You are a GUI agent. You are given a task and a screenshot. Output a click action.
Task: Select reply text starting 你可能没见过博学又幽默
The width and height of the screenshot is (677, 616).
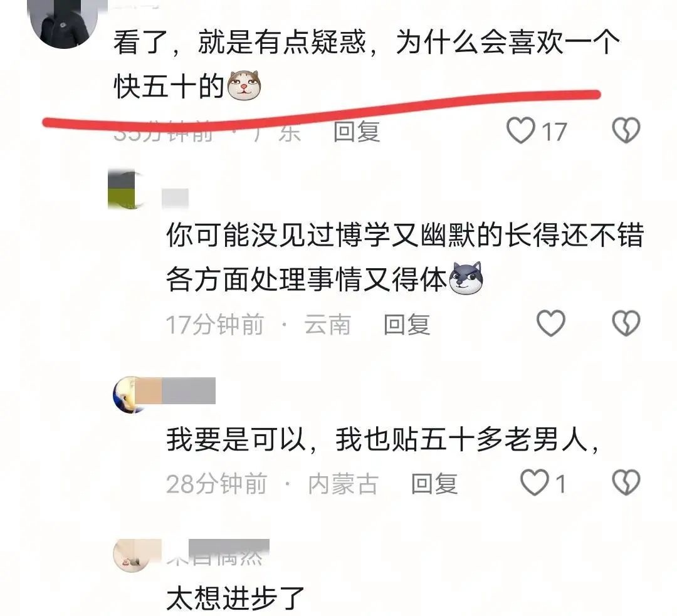point(405,257)
